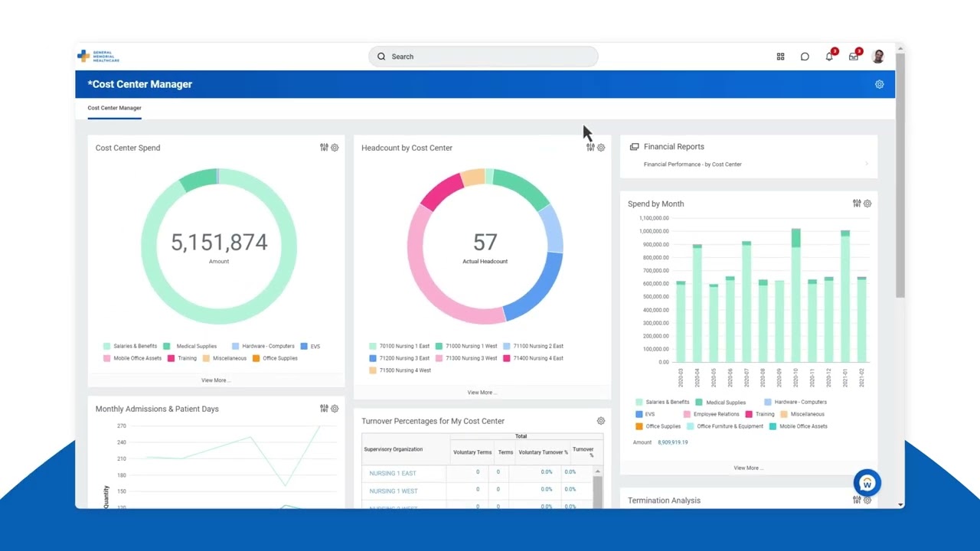Open the apps grid menu icon
The height and width of the screenshot is (551, 980).
pos(780,57)
